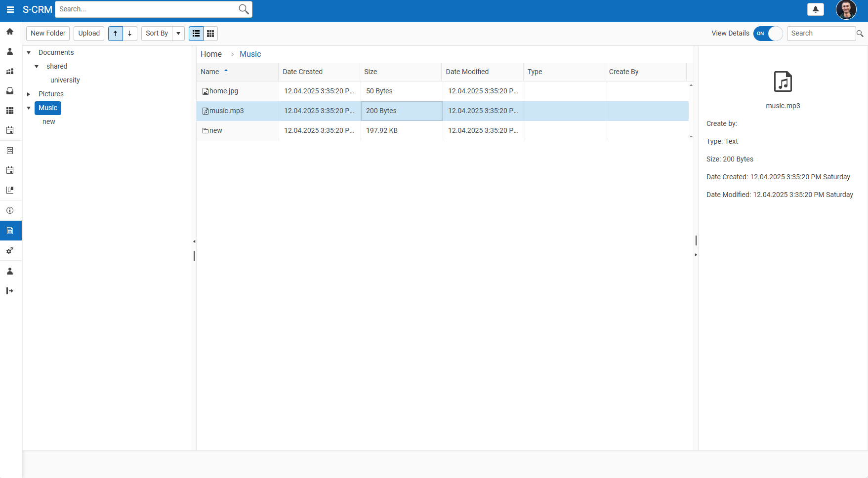Collapse the Documents tree node
The height and width of the screenshot is (478, 868).
pos(29,52)
